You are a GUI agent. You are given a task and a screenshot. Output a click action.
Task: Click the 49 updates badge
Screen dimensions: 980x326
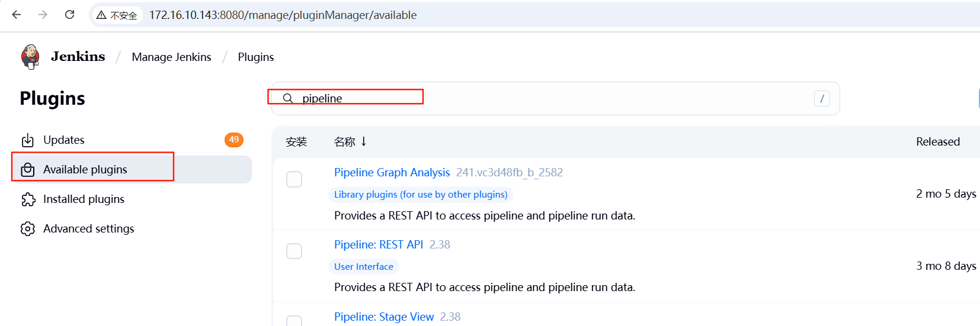click(x=234, y=140)
